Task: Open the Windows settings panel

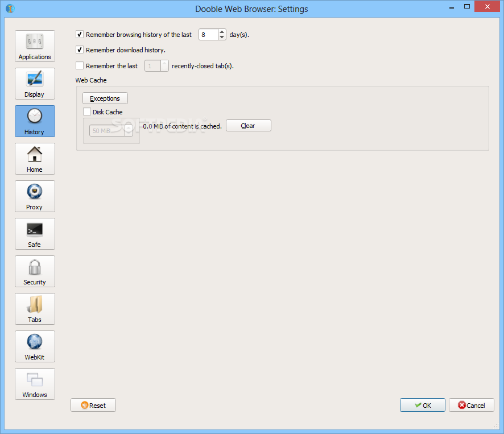Action: pyautogui.click(x=35, y=384)
